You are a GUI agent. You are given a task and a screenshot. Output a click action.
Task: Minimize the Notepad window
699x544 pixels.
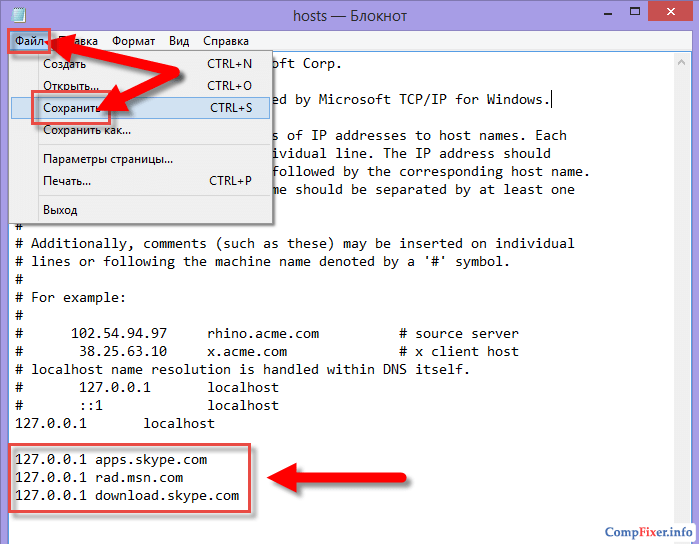[609, 12]
